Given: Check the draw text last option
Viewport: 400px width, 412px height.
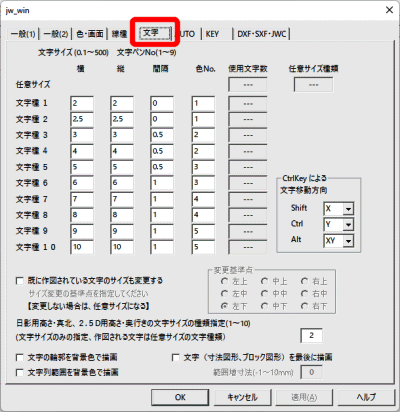Looking at the screenshot, I should (176, 358).
